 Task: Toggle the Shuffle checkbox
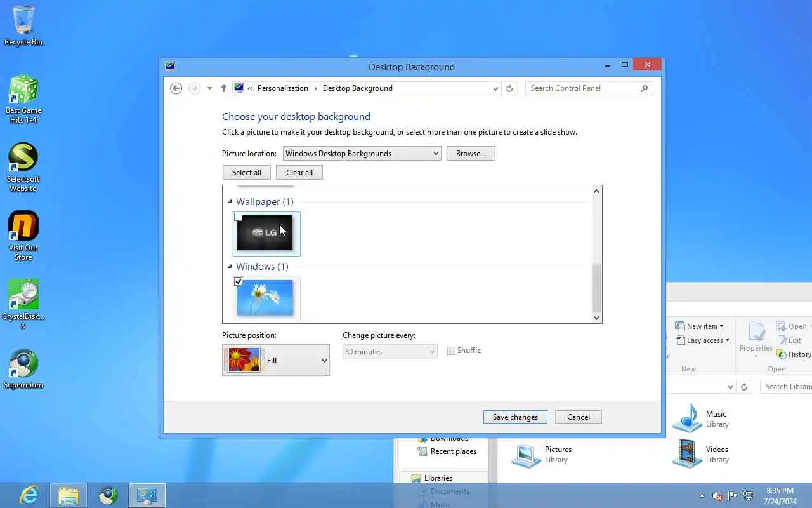pyautogui.click(x=451, y=351)
